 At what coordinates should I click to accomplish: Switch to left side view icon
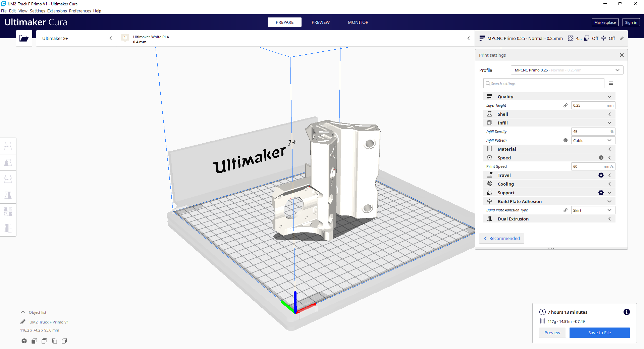(x=54, y=341)
